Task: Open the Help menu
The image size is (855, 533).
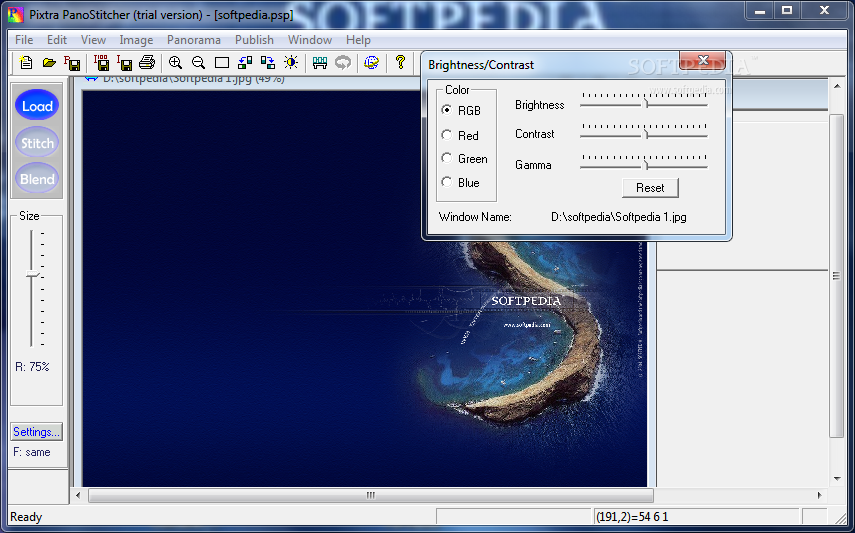Action: pyautogui.click(x=358, y=40)
